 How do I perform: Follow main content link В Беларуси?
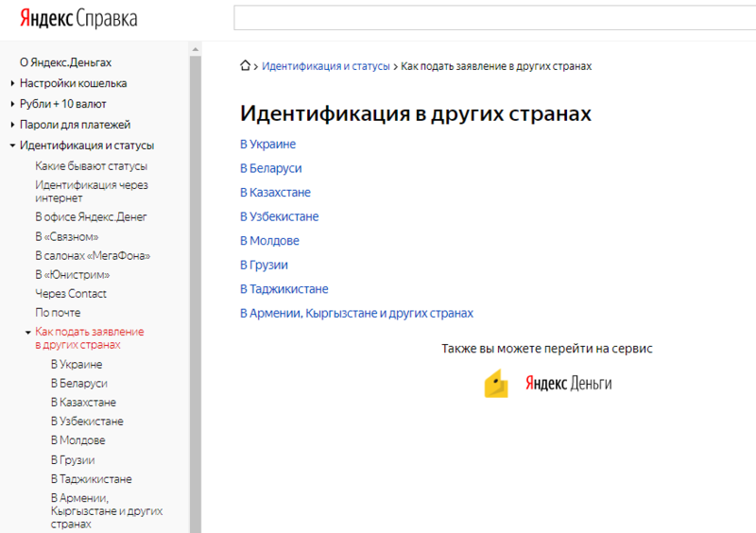pos(271,168)
